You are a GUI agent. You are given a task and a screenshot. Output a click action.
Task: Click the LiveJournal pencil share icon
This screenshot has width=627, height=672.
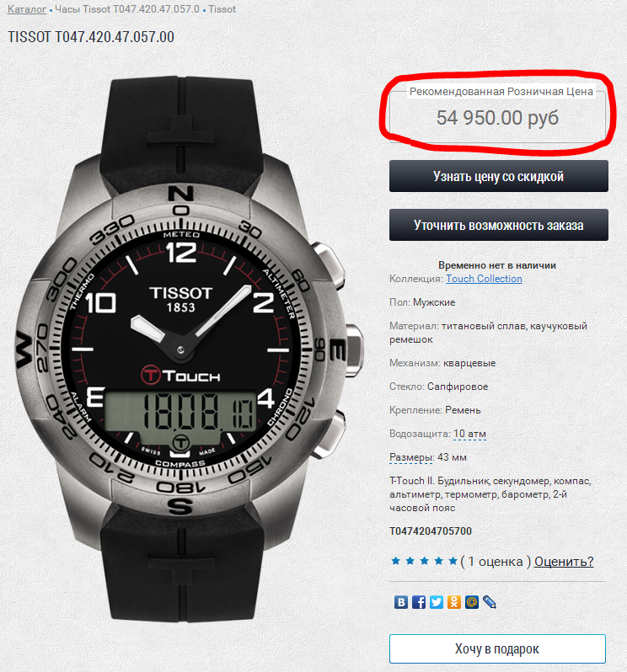(490, 602)
